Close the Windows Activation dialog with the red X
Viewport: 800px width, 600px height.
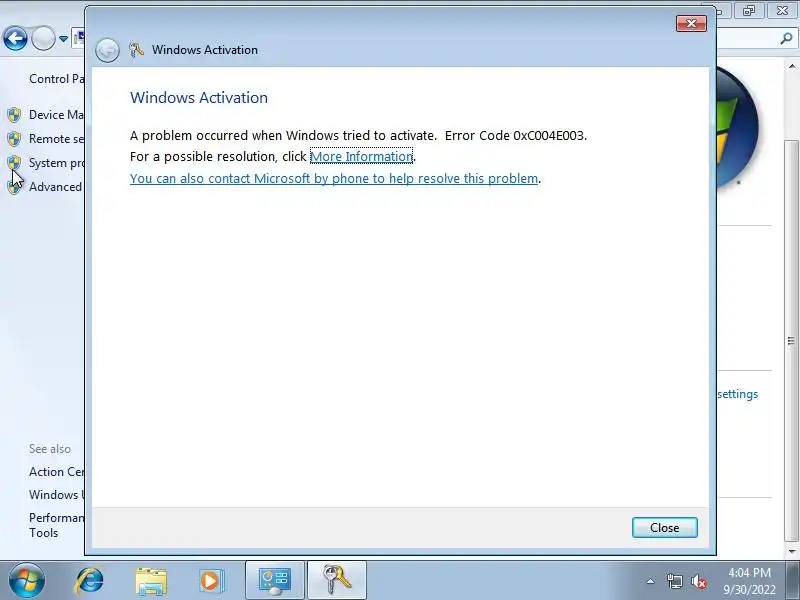[x=691, y=23]
